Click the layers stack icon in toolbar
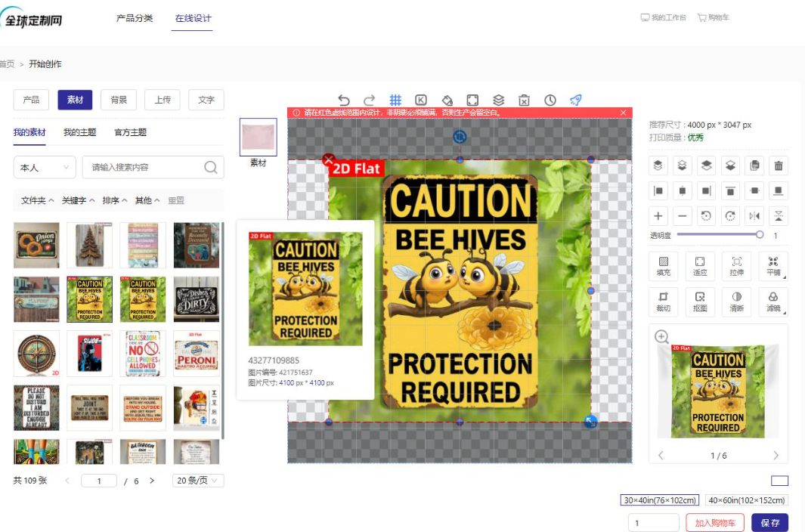The height and width of the screenshot is (532, 805). (x=498, y=101)
